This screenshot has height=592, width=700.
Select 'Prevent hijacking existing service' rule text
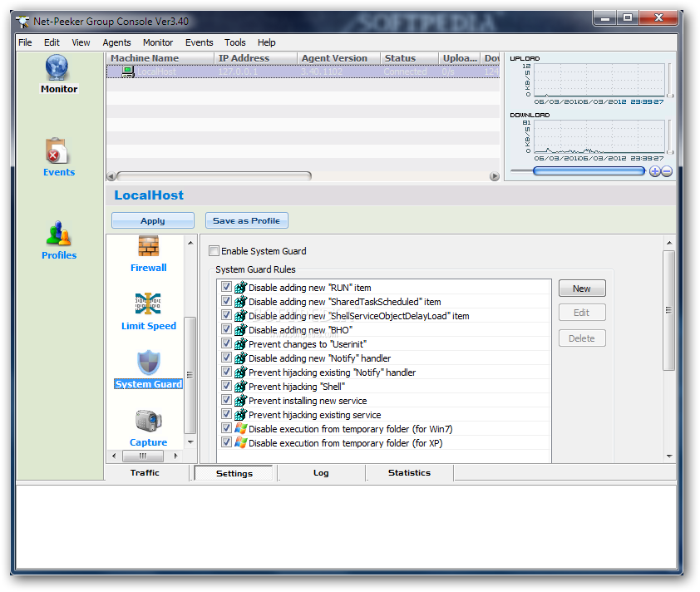click(x=315, y=415)
